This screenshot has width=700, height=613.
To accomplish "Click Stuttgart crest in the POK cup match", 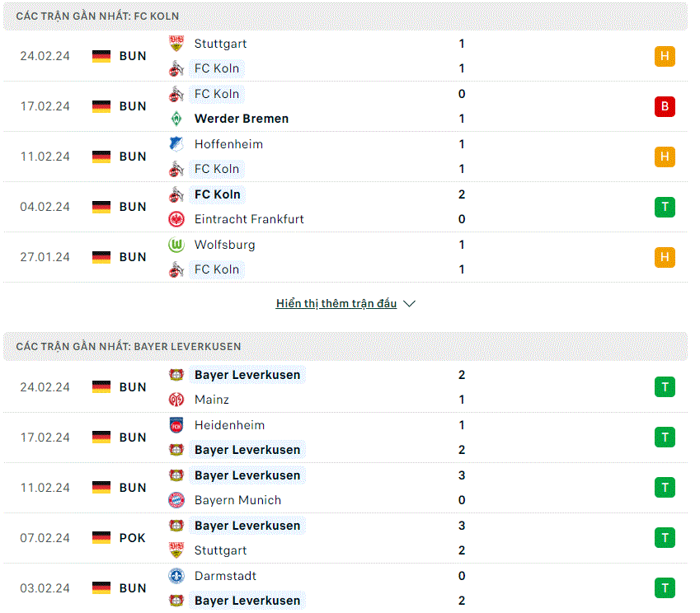I will point(176,550).
